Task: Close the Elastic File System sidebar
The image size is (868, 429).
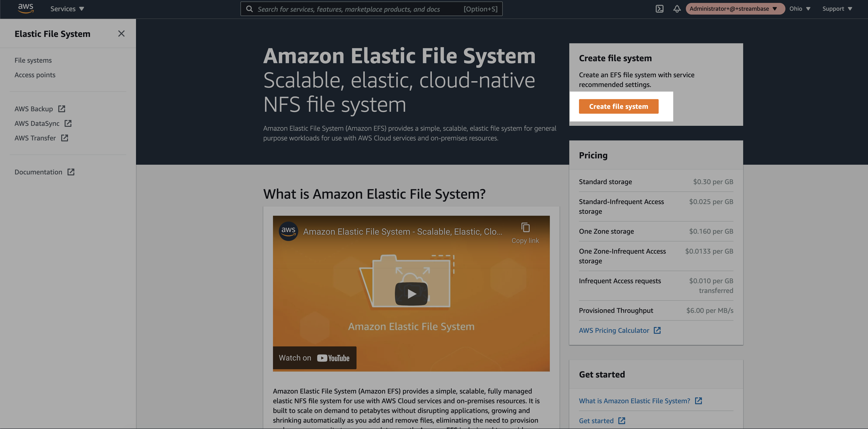Action: point(121,34)
